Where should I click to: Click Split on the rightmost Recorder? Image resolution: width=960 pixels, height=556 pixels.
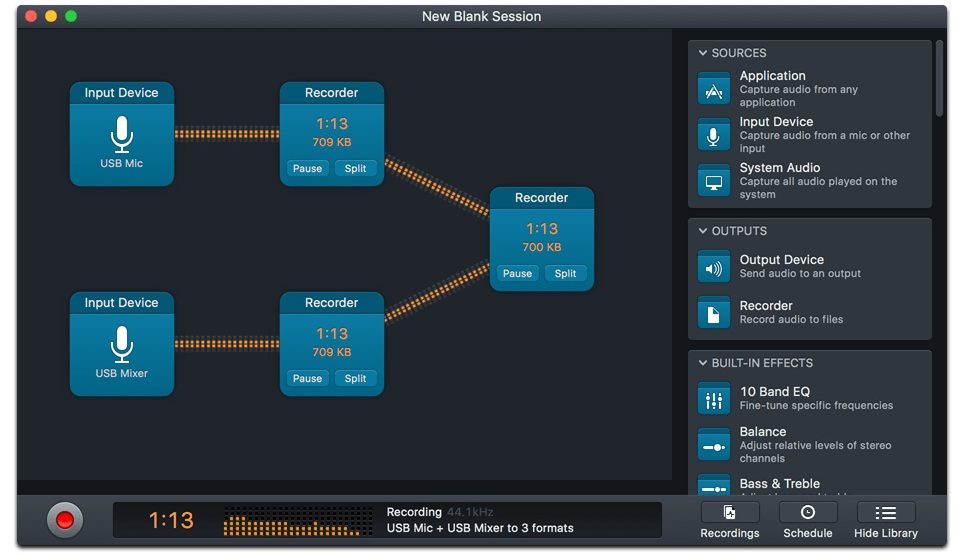(x=565, y=274)
